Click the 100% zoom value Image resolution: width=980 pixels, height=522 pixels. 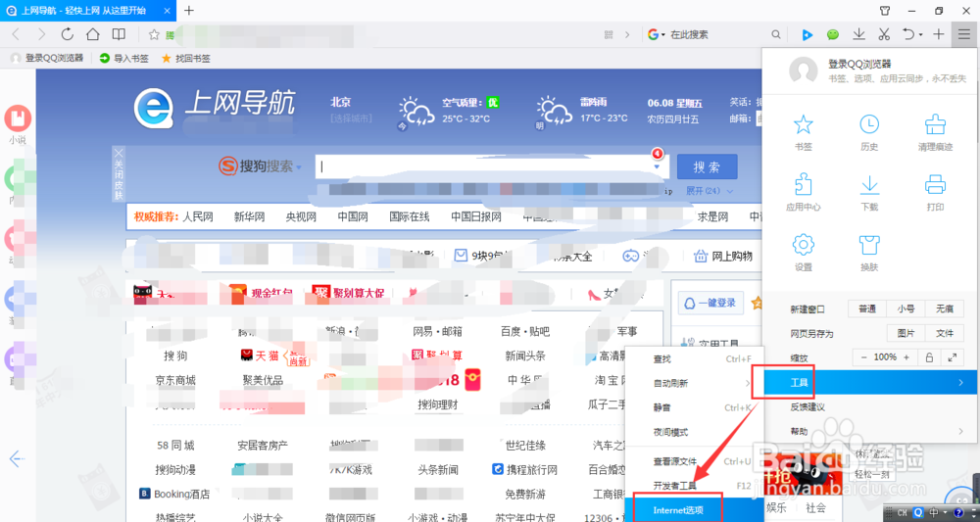[x=885, y=357]
